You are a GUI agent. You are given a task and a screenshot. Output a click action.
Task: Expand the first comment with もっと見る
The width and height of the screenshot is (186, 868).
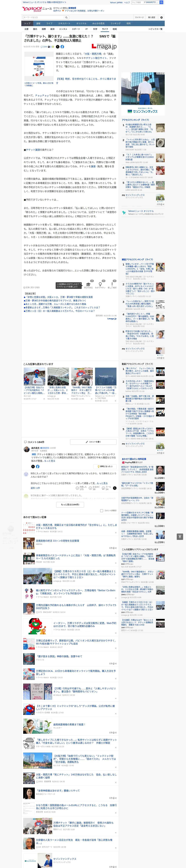50,461
